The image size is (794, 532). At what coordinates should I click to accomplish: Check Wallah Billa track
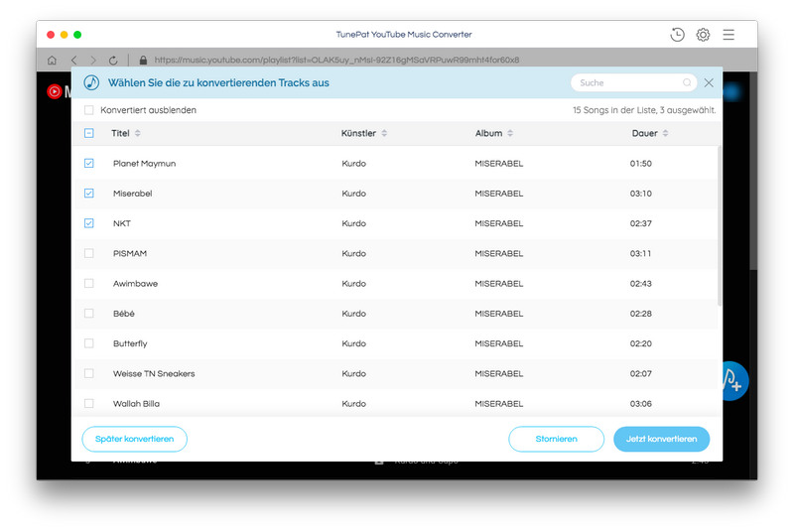coord(89,403)
